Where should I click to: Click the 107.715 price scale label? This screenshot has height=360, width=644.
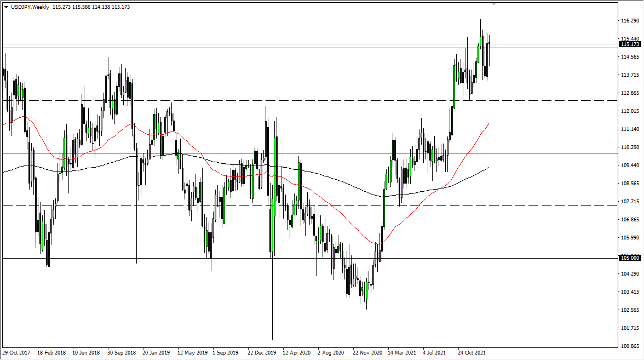coord(630,202)
